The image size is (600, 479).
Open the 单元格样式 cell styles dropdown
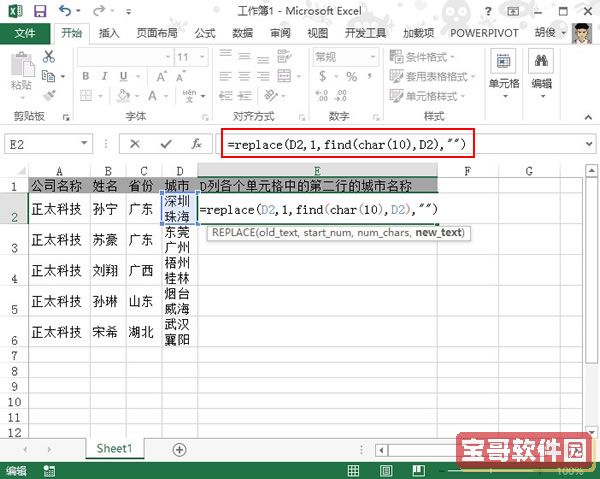pos(427,96)
